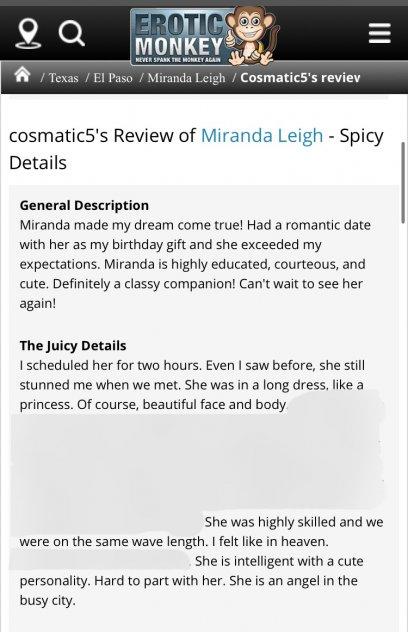Go to the home page via house icon
Screen dimensions: 408x632
[x=22, y=75]
